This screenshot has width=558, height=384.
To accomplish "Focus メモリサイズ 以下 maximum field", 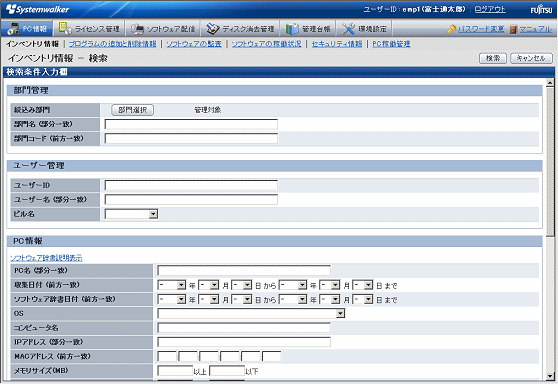I will pyautogui.click(x=227, y=371).
